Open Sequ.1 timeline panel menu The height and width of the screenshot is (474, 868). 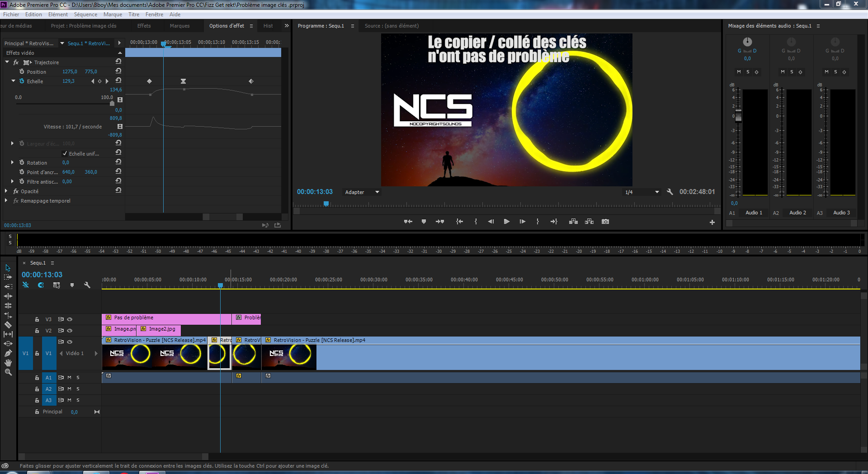coord(52,263)
